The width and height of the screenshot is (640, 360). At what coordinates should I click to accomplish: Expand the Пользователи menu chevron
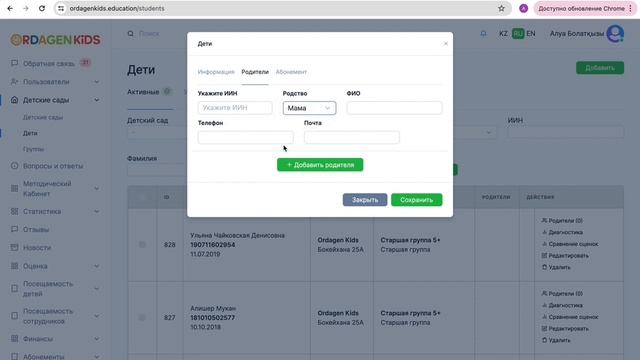(97, 82)
